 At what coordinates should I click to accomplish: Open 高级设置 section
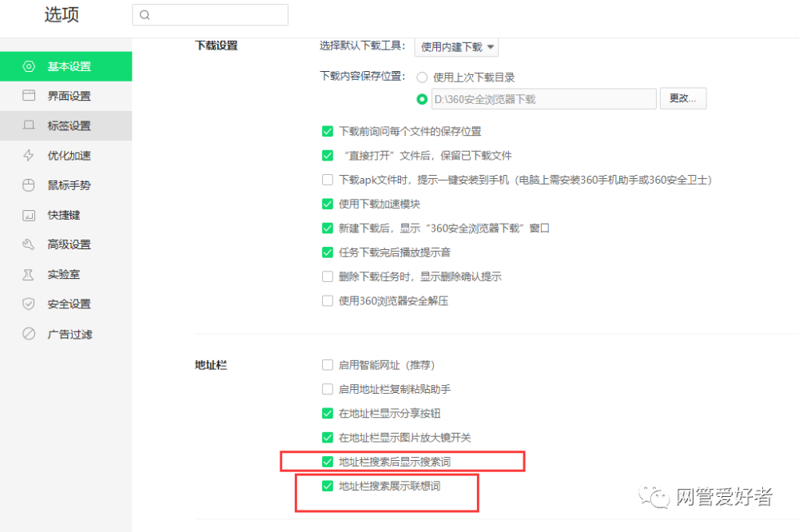click(66, 244)
